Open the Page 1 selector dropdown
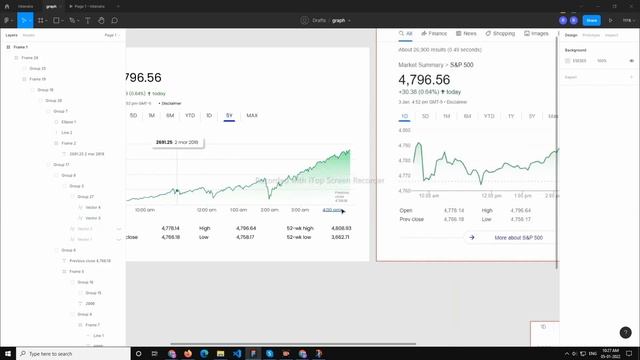The image size is (640, 360). 112,35
